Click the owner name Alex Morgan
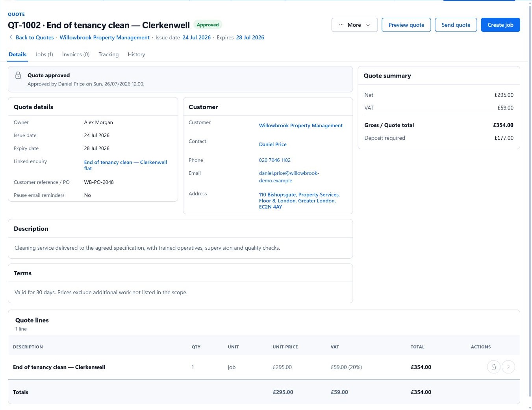 point(98,122)
